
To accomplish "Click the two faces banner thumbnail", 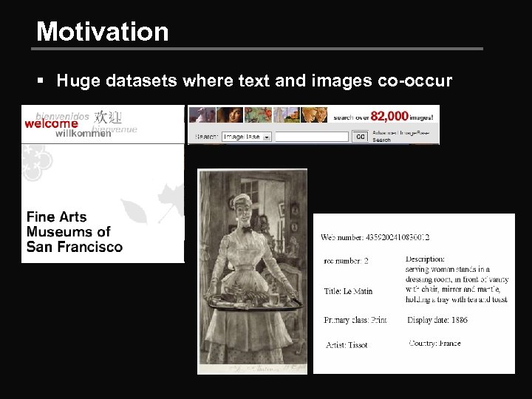I will (x=314, y=115).
